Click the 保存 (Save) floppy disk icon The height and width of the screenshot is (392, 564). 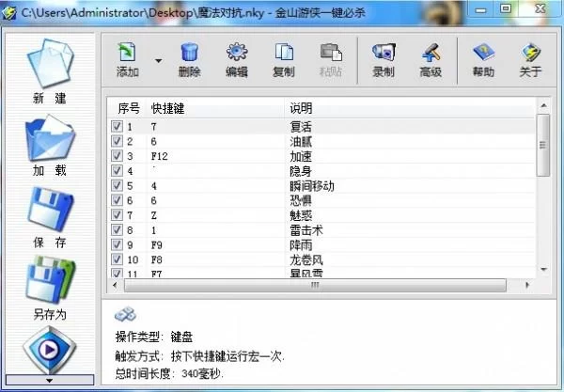tap(51, 209)
